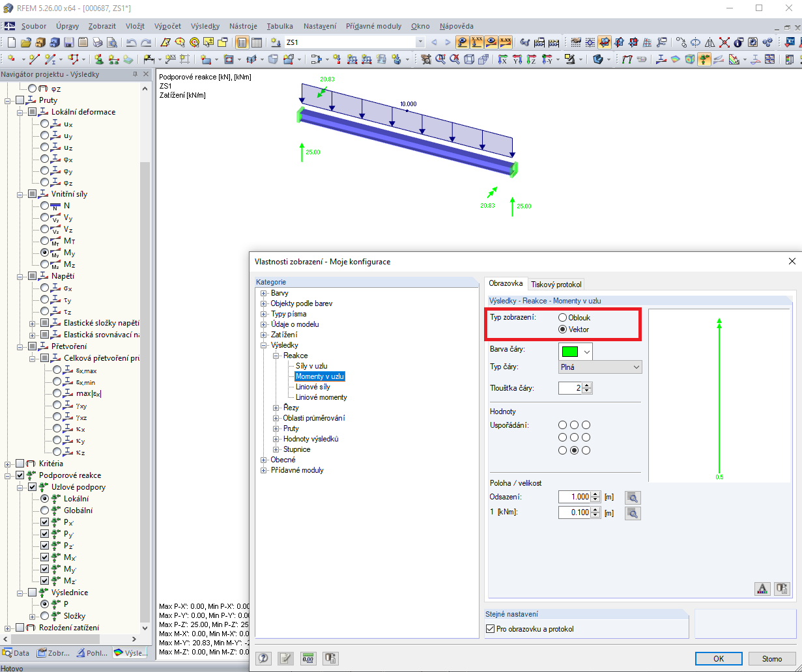Screen dimensions: 802x672
Task: Select the Globální radio in navigator
Action: pos(45,511)
